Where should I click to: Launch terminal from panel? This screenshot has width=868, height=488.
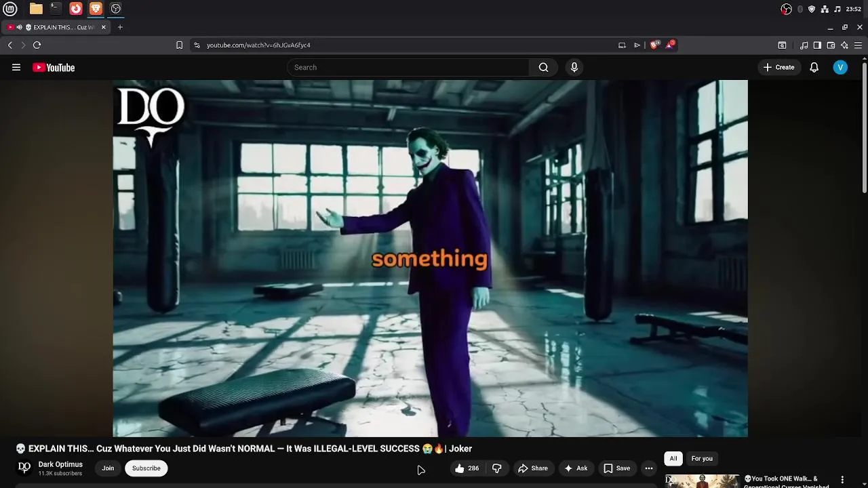point(56,9)
